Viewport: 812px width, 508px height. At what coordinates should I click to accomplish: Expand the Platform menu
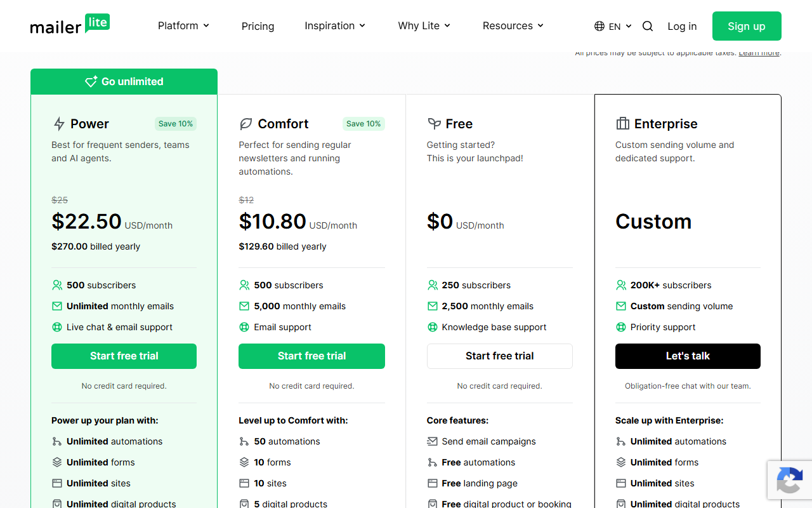click(x=183, y=25)
